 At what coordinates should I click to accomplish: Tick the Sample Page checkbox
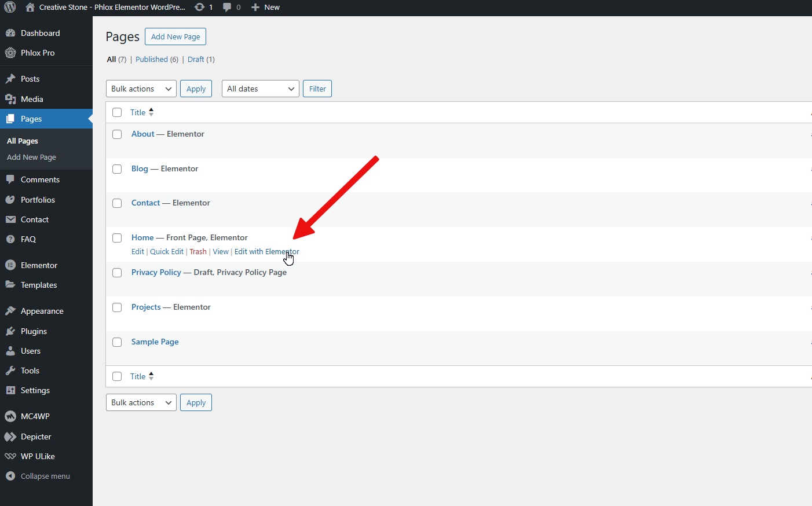[117, 342]
